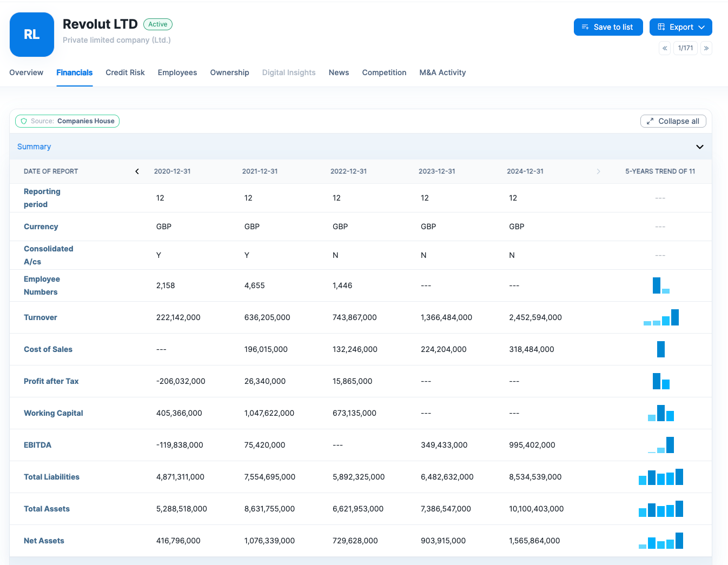Open the Export dropdown
728x565 pixels.
(681, 27)
